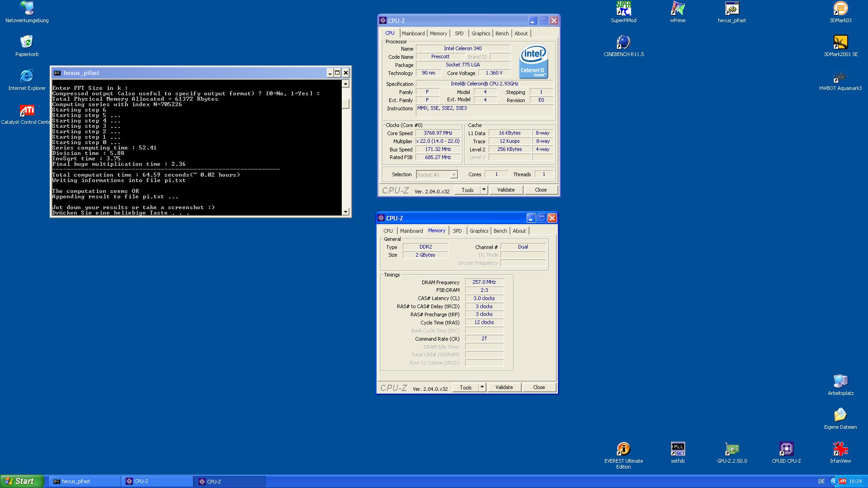This screenshot has height=488, width=868.
Task: Switch to hexus_pifast taskbar button
Action: [x=85, y=481]
